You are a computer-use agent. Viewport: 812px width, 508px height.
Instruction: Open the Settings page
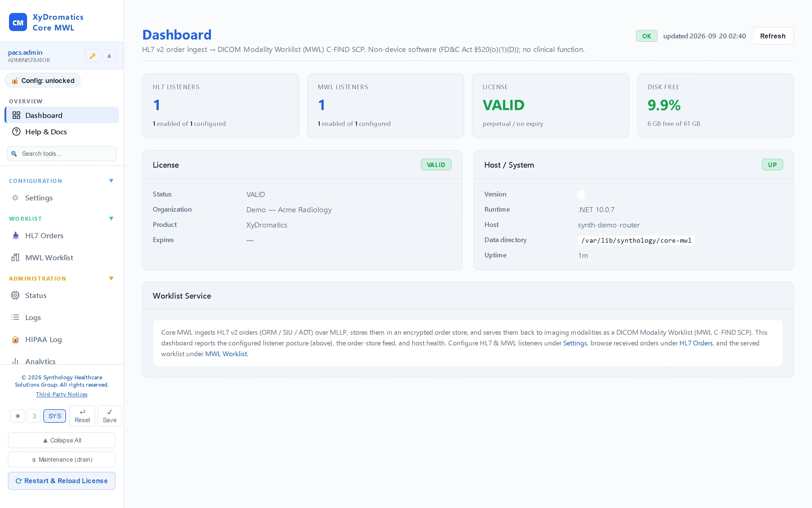(62, 198)
